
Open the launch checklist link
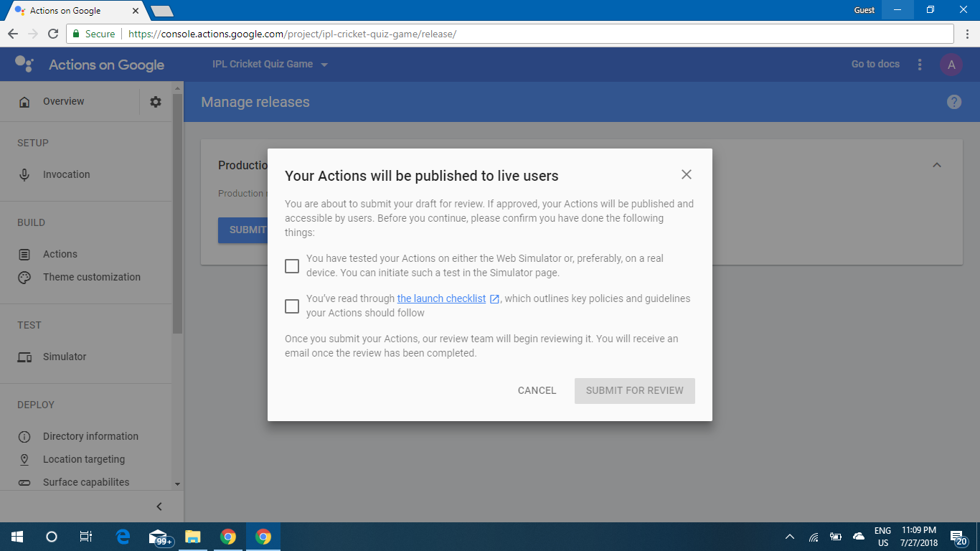(x=441, y=298)
